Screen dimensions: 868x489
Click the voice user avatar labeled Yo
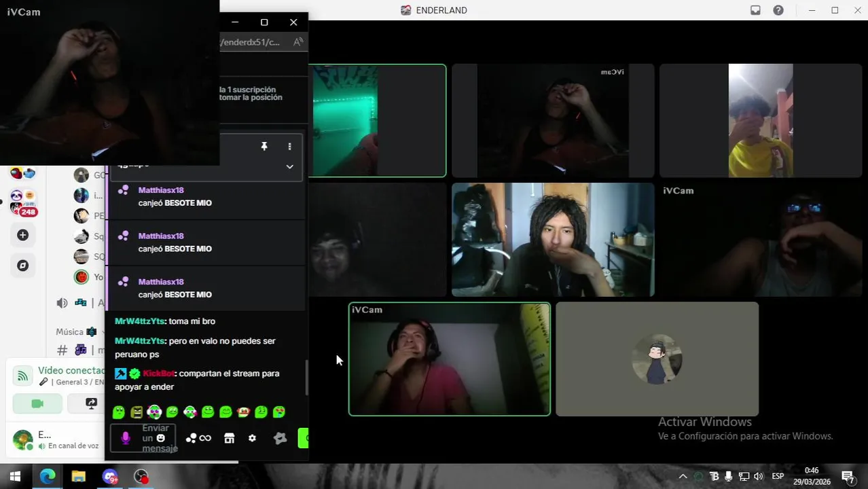(82, 276)
